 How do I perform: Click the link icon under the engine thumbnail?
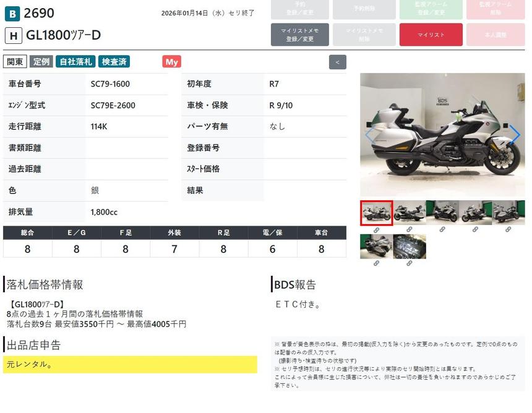point(409,263)
